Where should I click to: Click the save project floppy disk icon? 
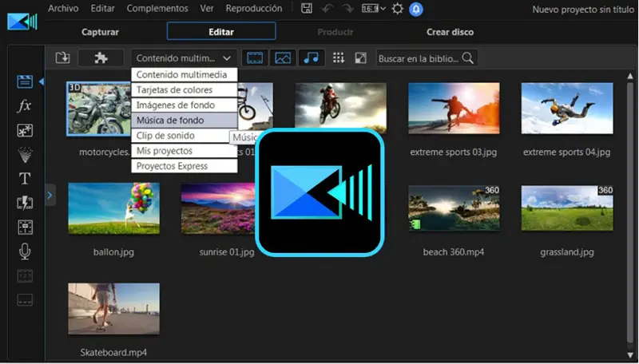tap(307, 9)
